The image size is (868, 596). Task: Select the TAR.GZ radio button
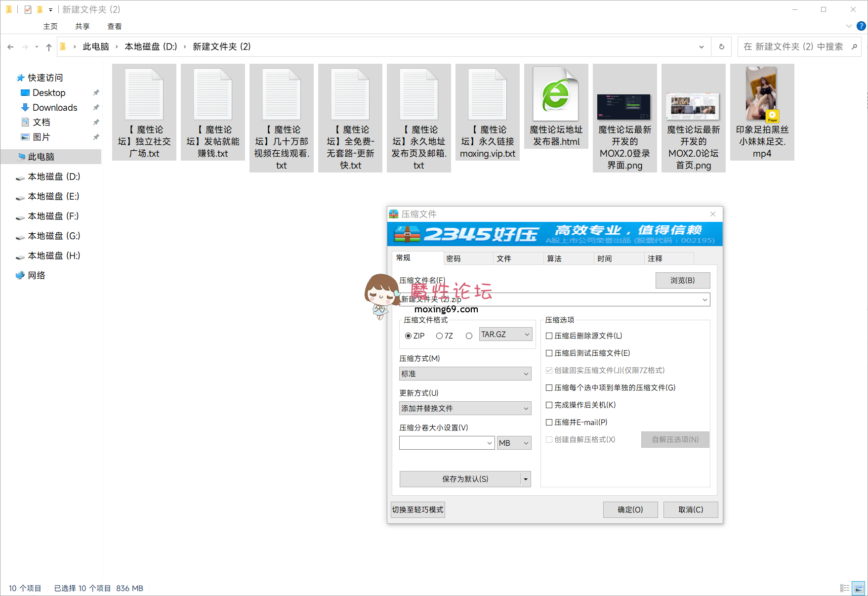469,336
